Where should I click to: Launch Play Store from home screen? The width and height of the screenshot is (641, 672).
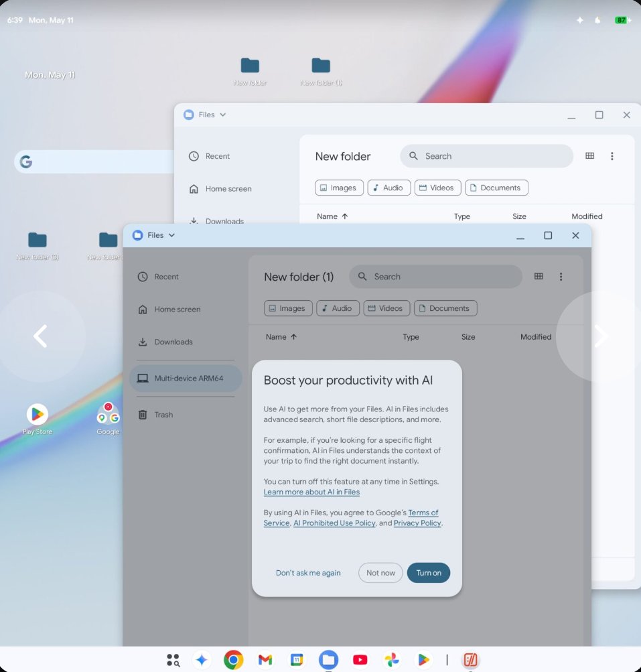tap(38, 419)
